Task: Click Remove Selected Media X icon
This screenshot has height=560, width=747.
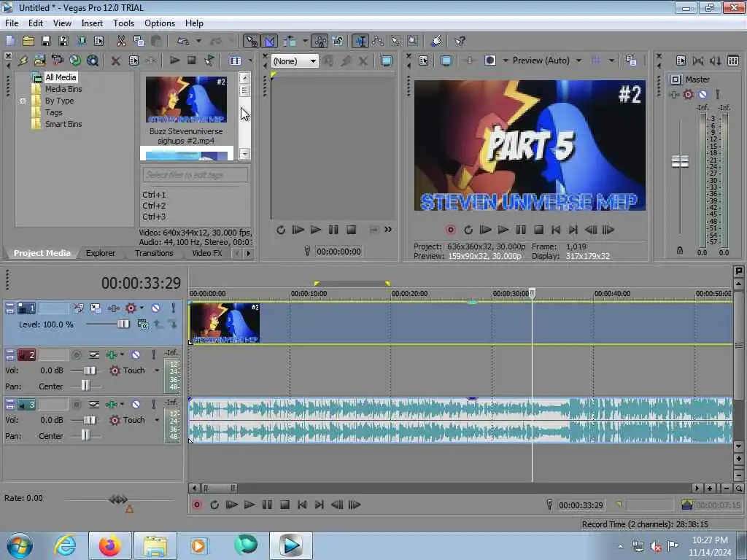Action: [116, 61]
